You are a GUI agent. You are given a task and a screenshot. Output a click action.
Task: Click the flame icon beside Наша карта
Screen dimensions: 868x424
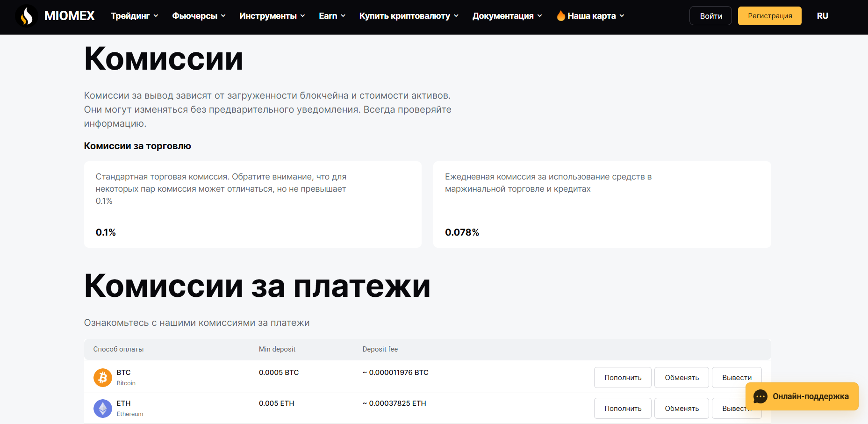pos(561,15)
